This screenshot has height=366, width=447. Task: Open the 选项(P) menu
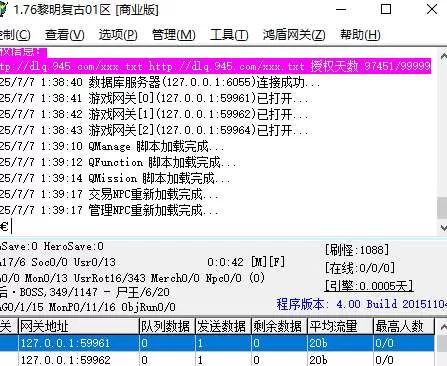(x=118, y=34)
